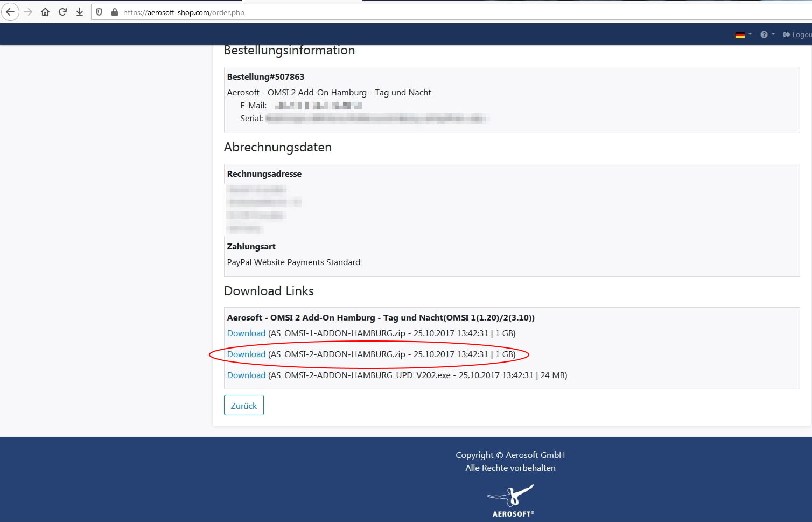Click the browser back arrow button
812x522 pixels.
tap(10, 12)
